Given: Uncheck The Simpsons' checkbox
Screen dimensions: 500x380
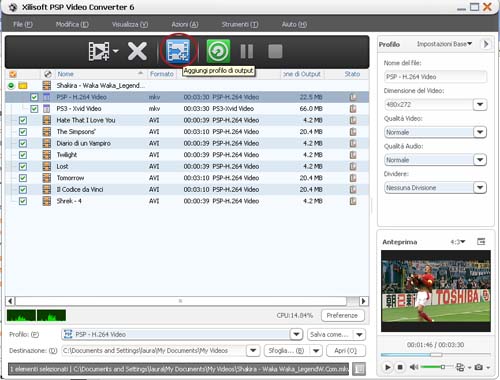Looking at the screenshot, I should coord(23,132).
